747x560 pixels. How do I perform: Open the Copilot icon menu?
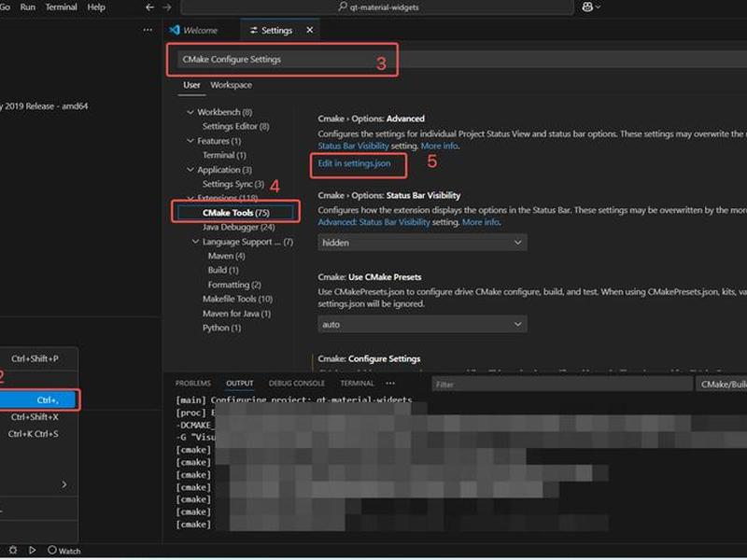591,7
